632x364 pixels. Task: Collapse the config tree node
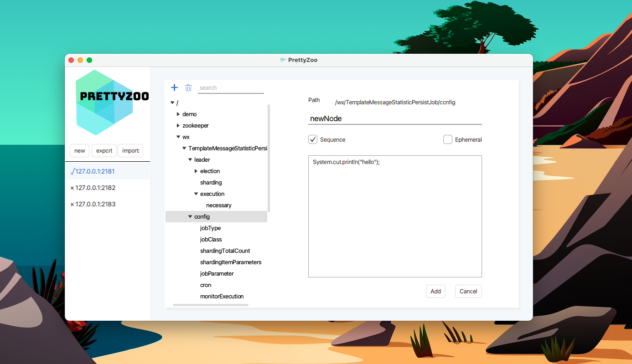pos(190,216)
